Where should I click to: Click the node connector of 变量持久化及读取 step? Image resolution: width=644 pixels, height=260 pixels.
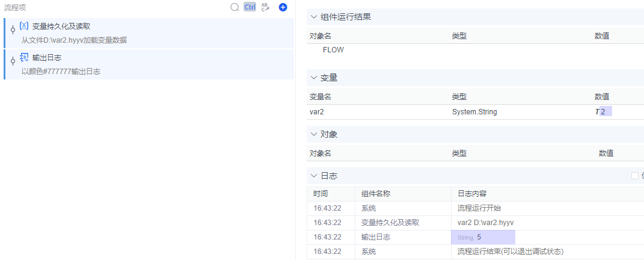click(x=13, y=29)
